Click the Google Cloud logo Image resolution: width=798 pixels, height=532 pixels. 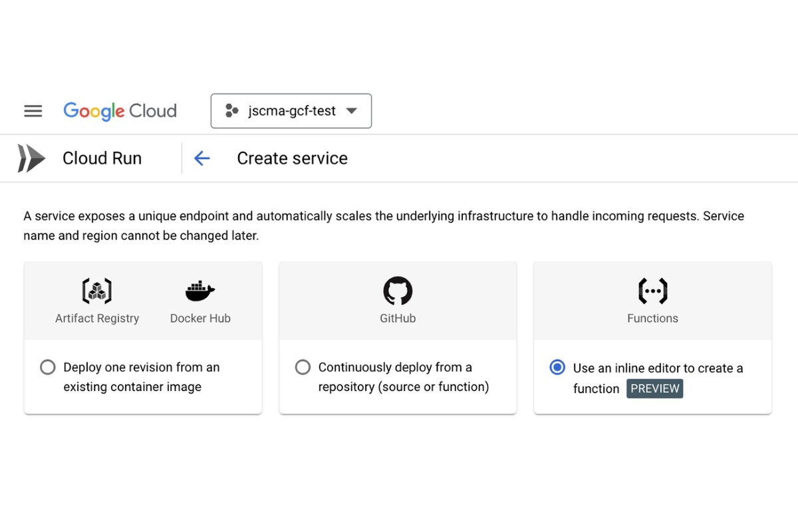click(x=120, y=111)
